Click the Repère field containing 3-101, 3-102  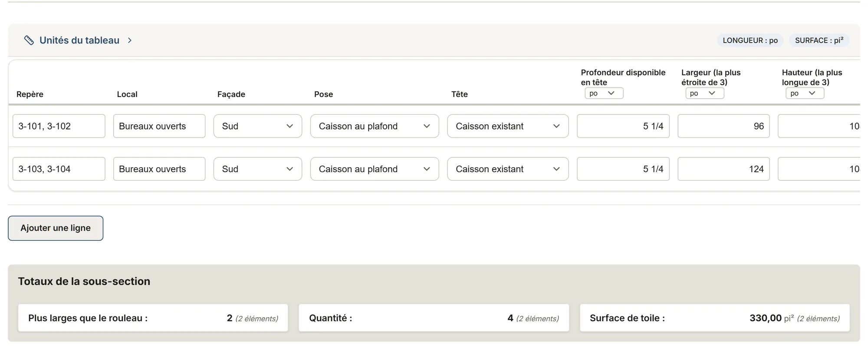point(59,126)
